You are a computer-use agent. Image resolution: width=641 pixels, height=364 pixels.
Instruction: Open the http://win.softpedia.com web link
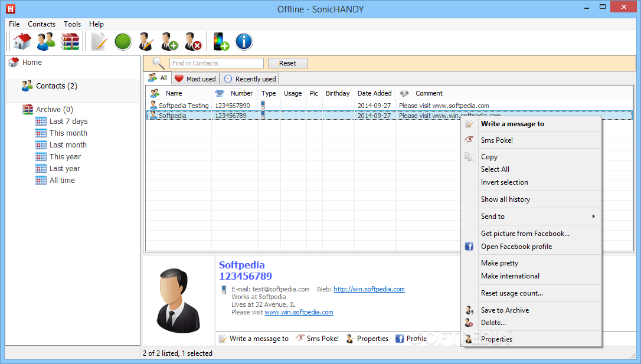click(369, 289)
